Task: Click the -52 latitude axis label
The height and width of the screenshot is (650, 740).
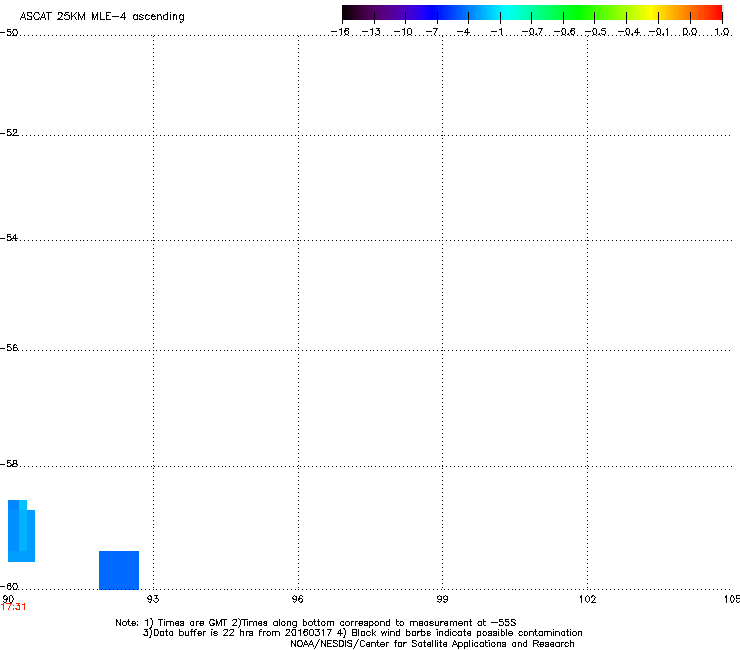Action: coord(9,133)
